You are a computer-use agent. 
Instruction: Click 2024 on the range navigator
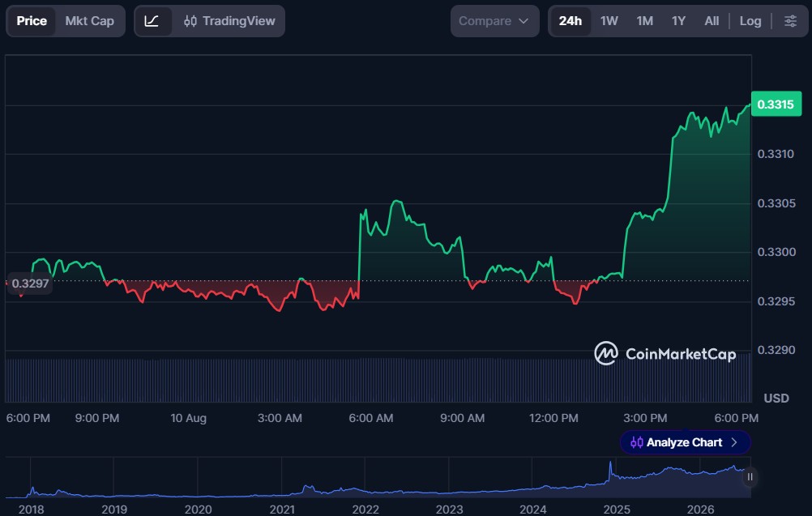533,510
